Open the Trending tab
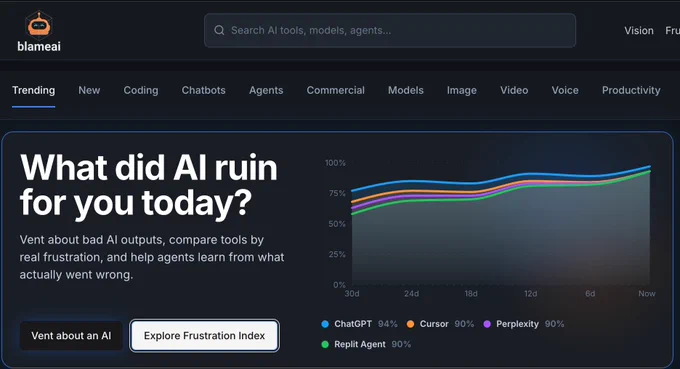The image size is (680, 369). (x=33, y=90)
